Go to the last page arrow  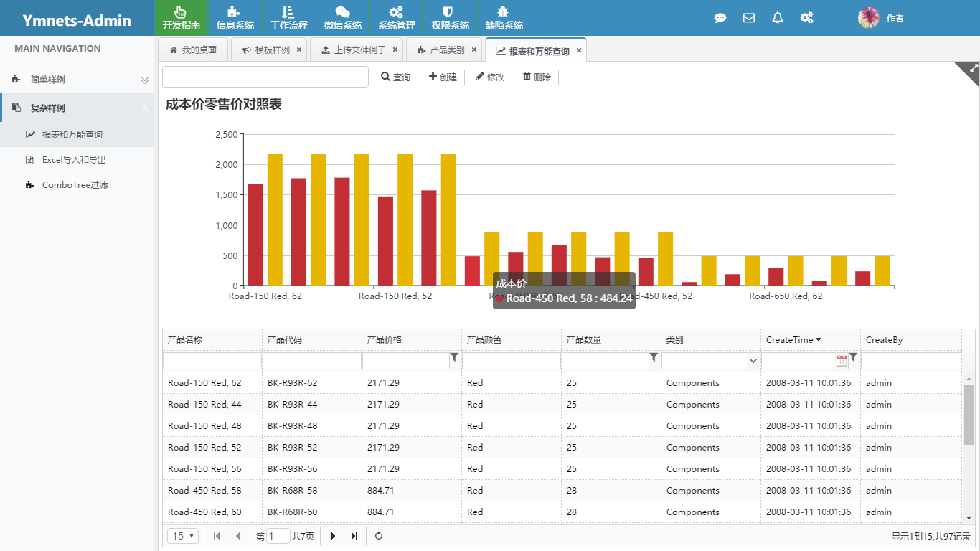[x=354, y=536]
